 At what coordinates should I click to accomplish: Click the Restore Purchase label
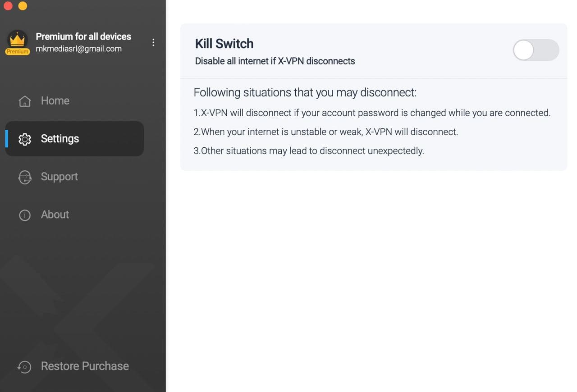[85, 366]
